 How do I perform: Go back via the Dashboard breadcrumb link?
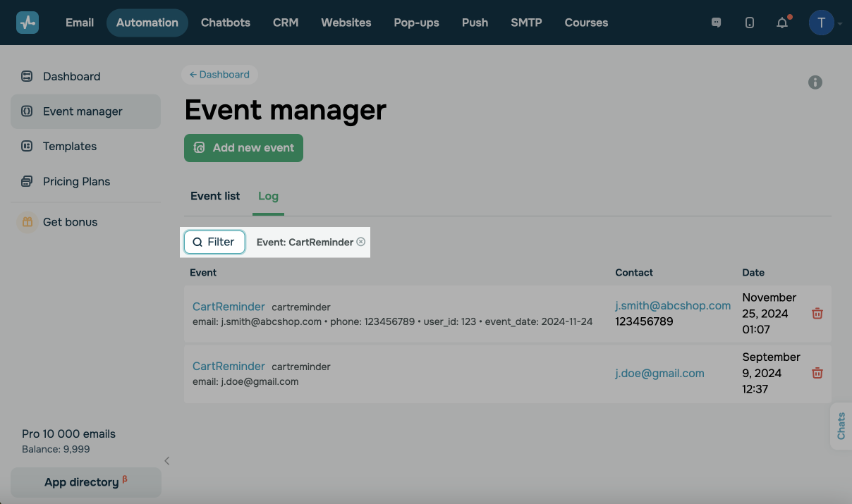tap(219, 75)
